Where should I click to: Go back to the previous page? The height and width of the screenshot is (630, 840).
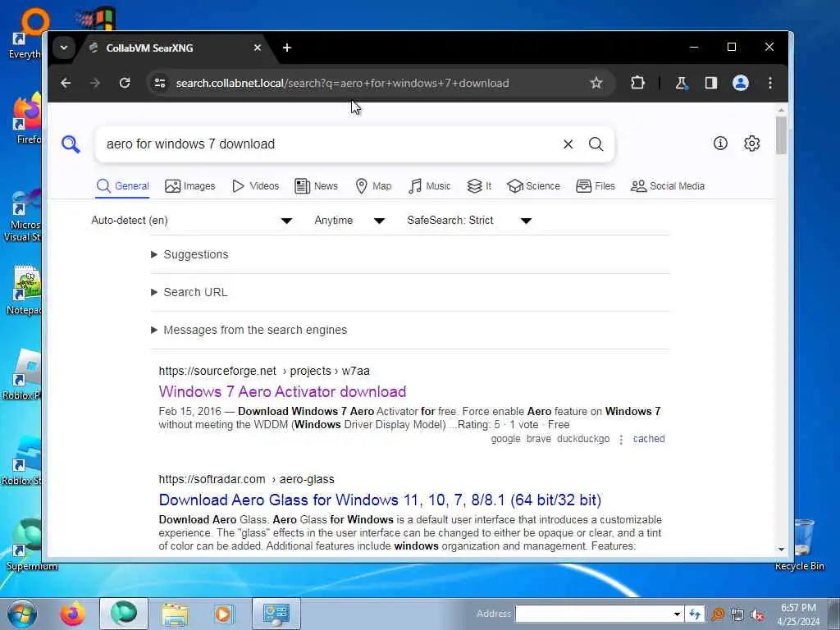[66, 83]
